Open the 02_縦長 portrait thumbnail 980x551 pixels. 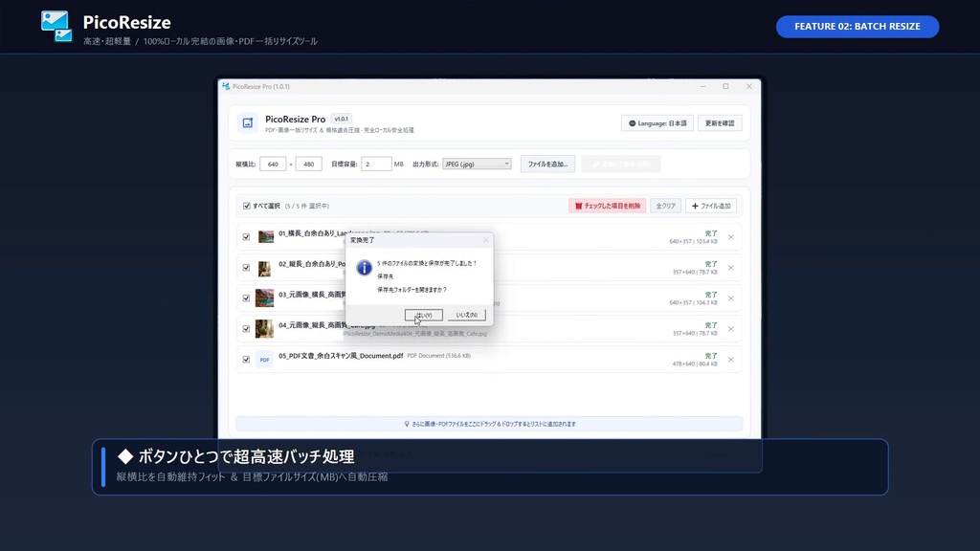[x=264, y=268]
